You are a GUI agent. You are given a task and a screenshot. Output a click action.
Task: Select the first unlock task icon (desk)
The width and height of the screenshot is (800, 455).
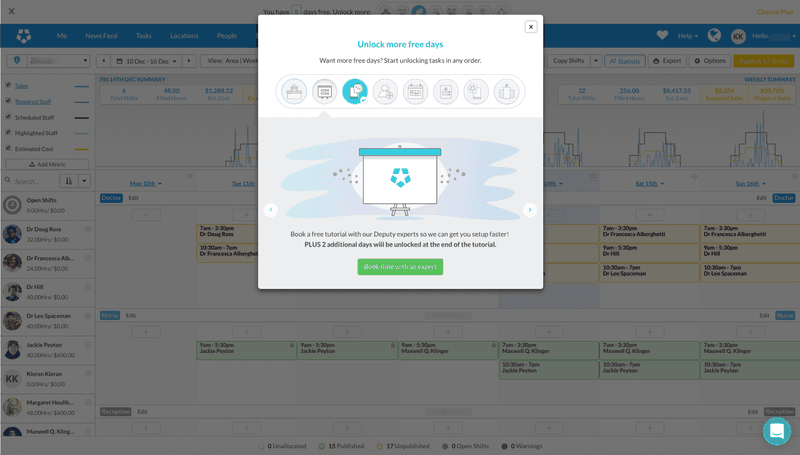[x=294, y=92]
